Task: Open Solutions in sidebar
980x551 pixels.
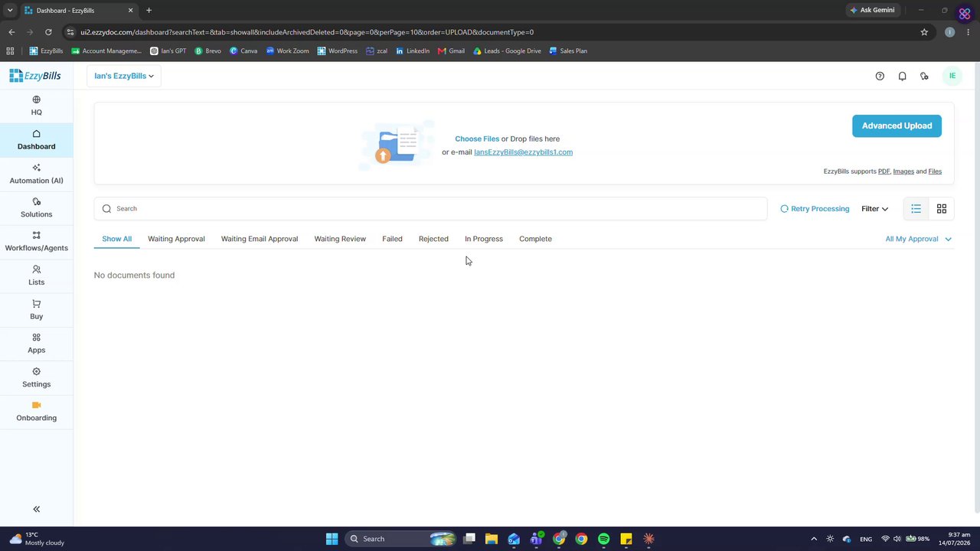Action: click(36, 207)
